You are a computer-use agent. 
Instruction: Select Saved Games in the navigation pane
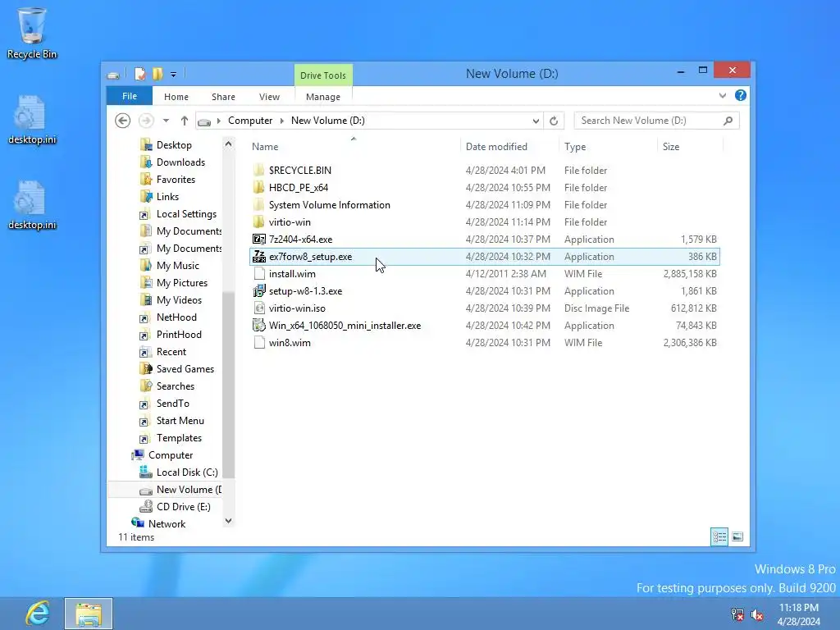(185, 369)
